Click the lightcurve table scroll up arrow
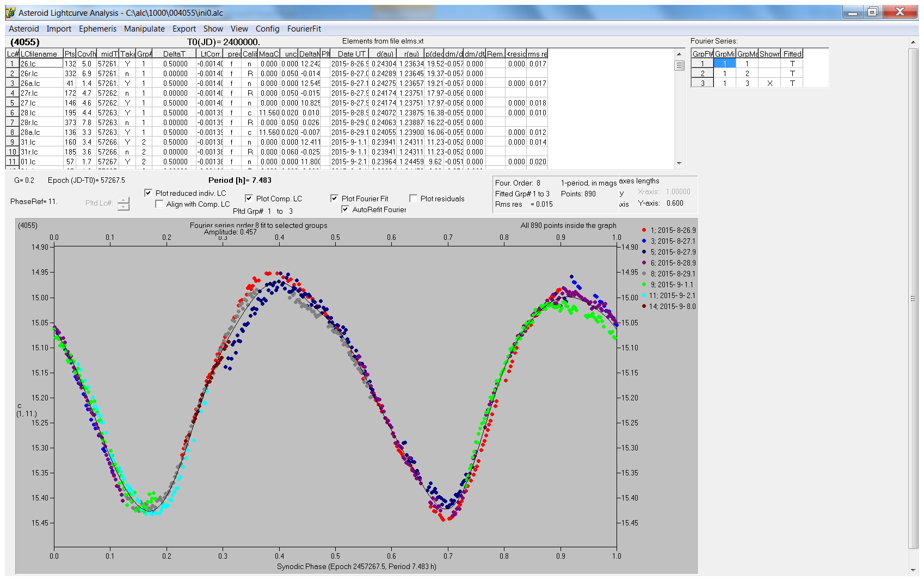This screenshot has height=581, width=924. click(x=679, y=54)
